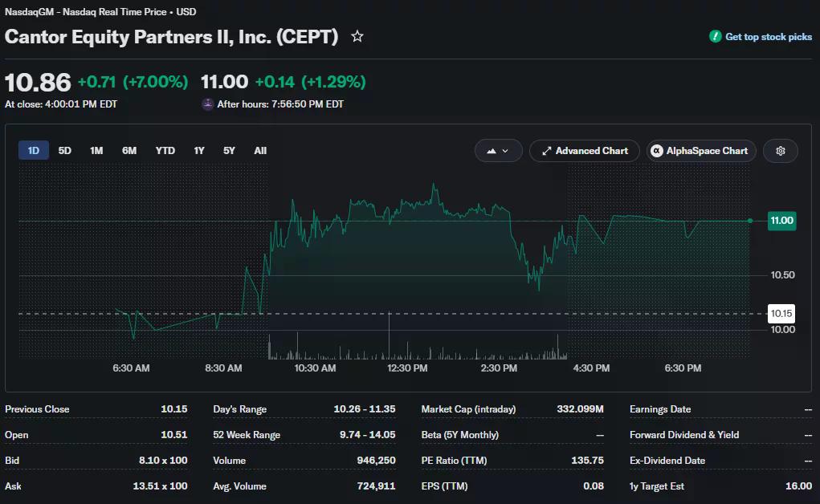Click the 12:30 PM axis label

(407, 368)
